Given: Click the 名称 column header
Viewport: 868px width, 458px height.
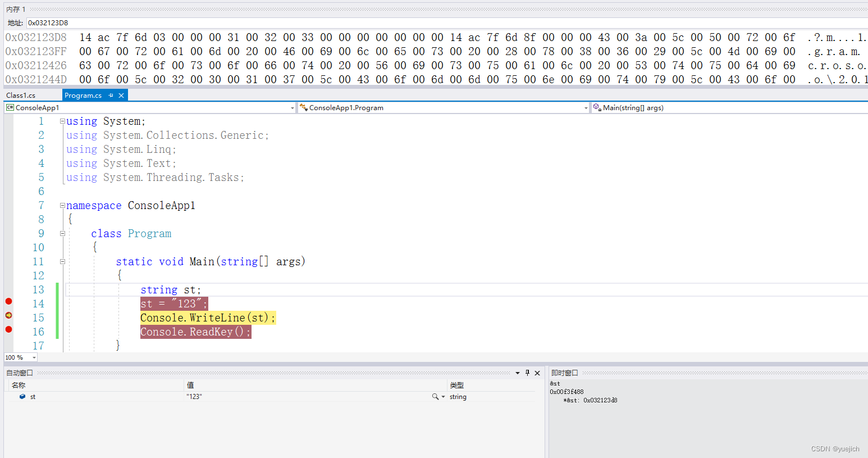Looking at the screenshot, I should [x=19, y=385].
